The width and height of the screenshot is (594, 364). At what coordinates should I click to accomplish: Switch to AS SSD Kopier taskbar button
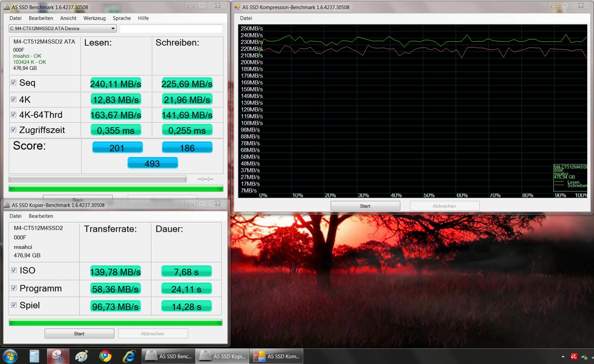pos(223,356)
